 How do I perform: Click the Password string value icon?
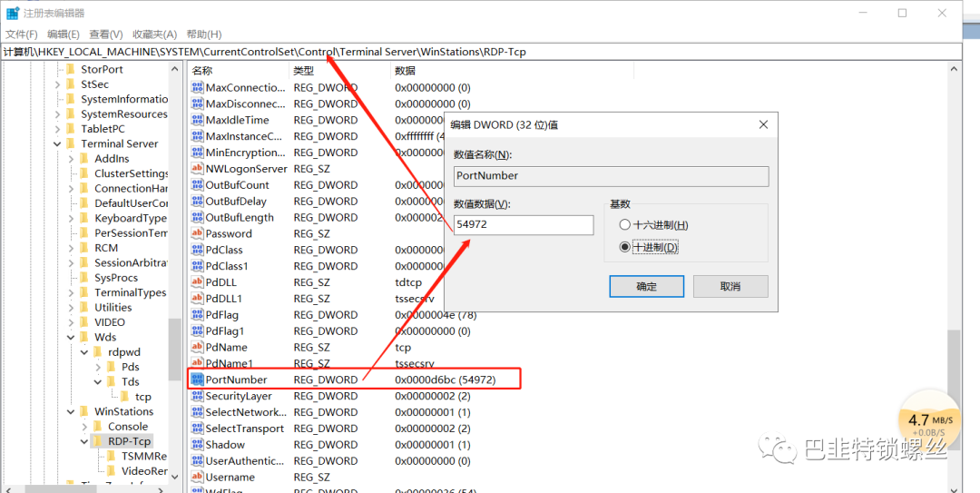[x=198, y=233]
